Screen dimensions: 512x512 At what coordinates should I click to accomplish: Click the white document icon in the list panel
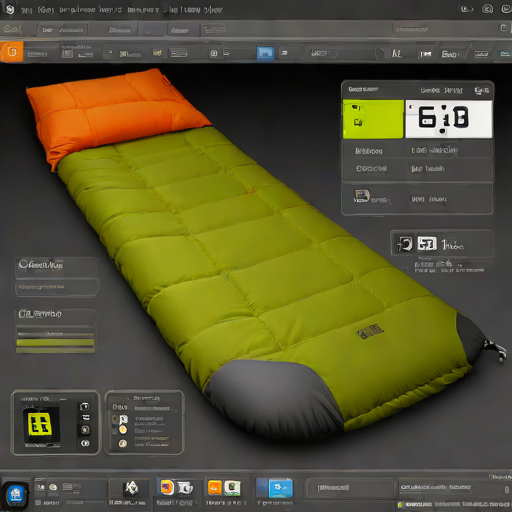(123, 419)
